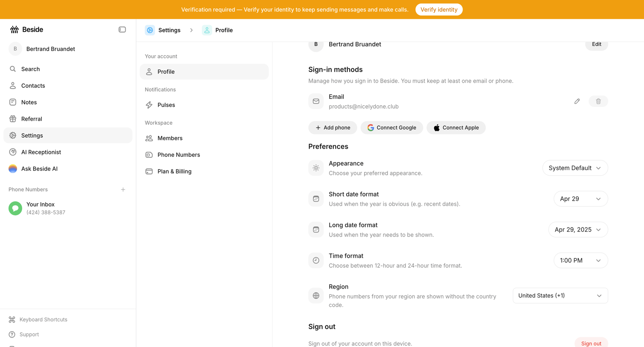Add a phone number with plus icon
The height and width of the screenshot is (347, 644).
click(x=318, y=127)
